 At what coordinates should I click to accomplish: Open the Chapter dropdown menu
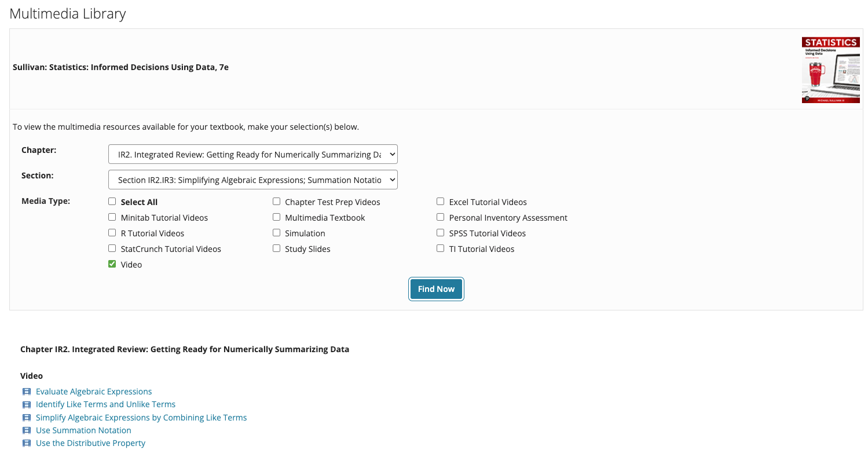pos(253,155)
